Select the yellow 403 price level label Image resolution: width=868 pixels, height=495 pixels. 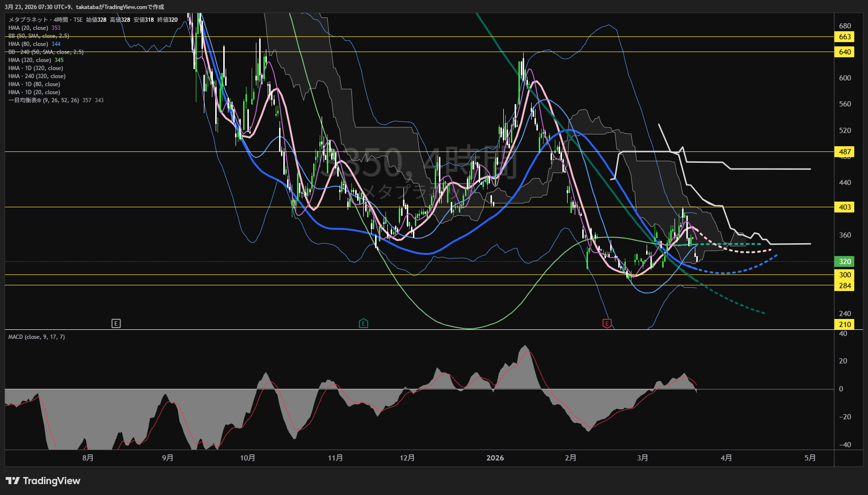pyautogui.click(x=845, y=207)
